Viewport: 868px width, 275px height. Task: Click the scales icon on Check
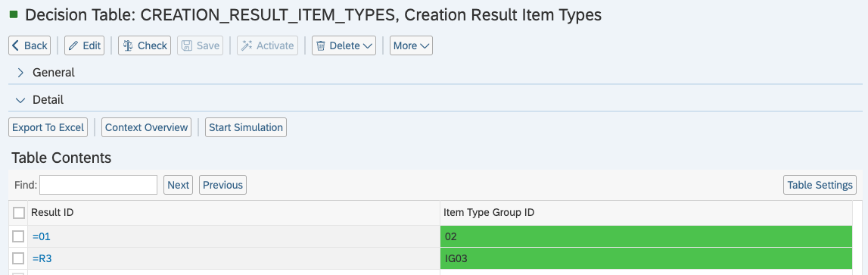tap(128, 45)
